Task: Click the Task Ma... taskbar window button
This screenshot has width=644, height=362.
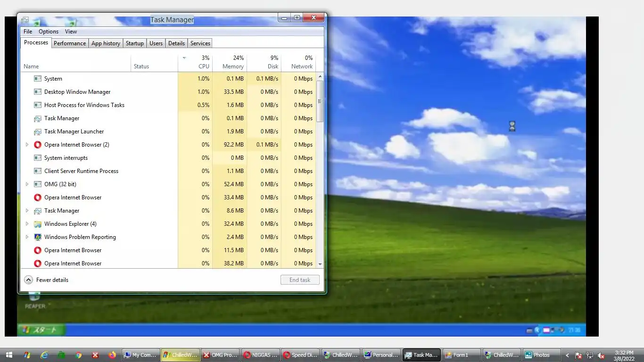Action: pyautogui.click(x=421, y=355)
